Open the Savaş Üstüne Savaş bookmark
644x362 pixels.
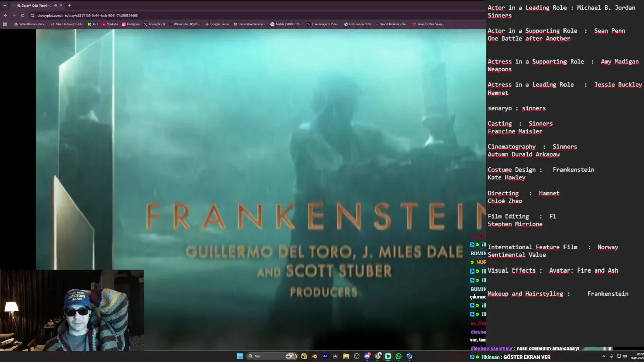pyautogui.click(x=428, y=24)
